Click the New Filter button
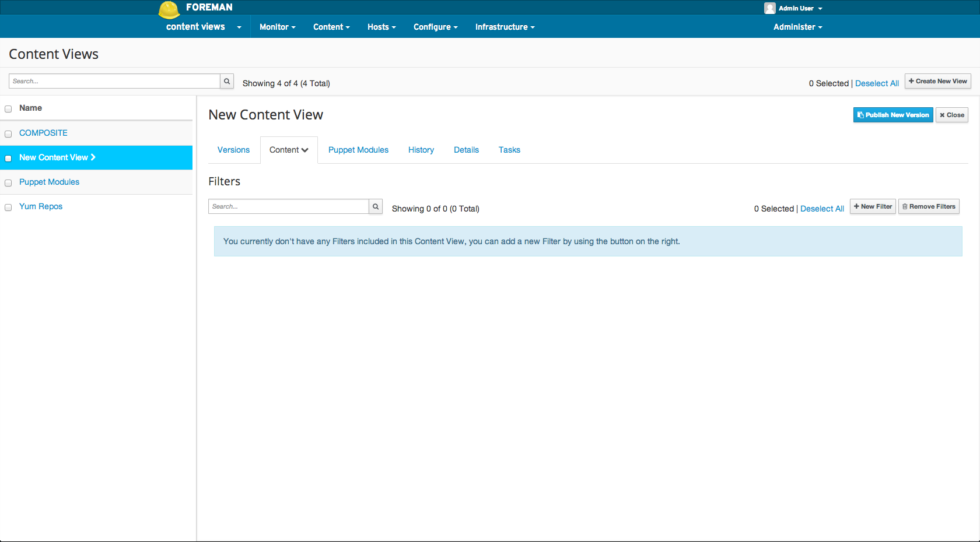980x542 pixels. [x=873, y=206]
